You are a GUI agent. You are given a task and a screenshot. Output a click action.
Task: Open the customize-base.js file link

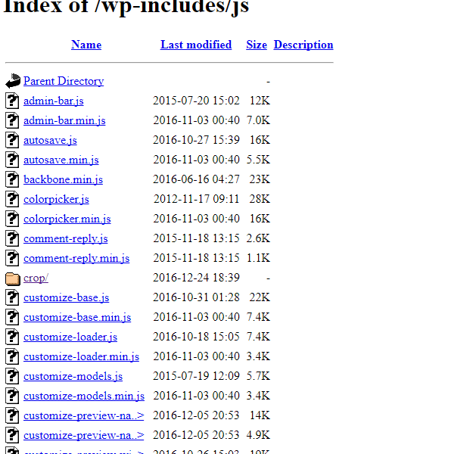[66, 297]
